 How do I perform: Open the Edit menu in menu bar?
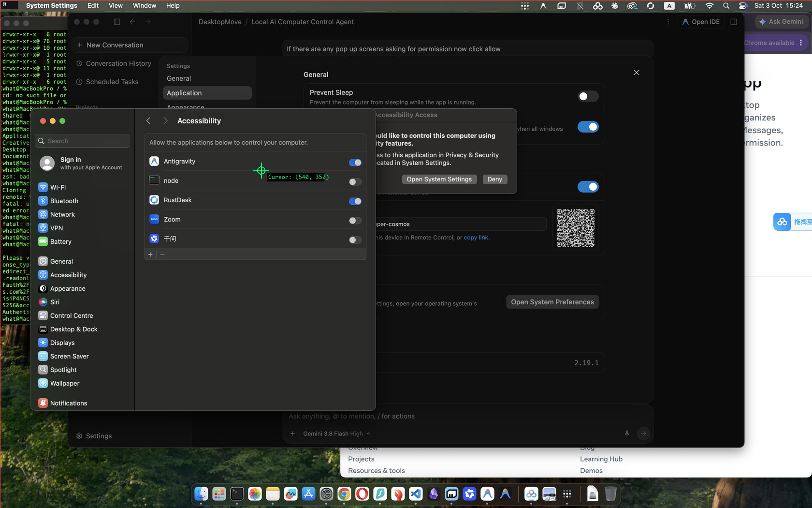coord(93,5)
